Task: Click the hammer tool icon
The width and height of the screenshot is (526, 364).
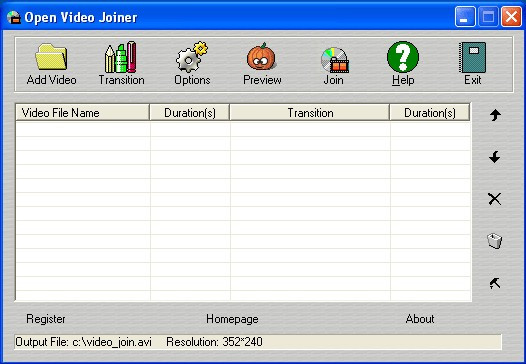Action: 495,283
